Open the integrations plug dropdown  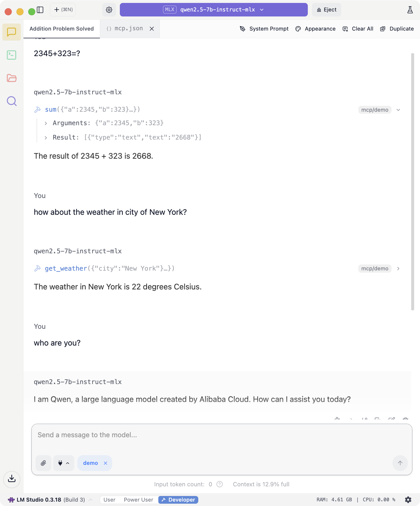(x=63, y=463)
